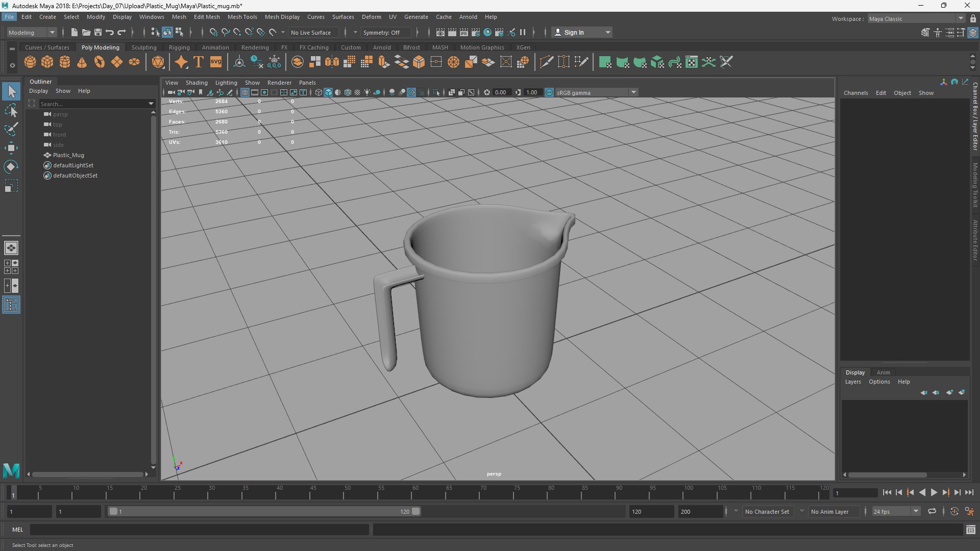This screenshot has height=551, width=980.
Task: Open the Sign In dropdown
Action: [582, 32]
